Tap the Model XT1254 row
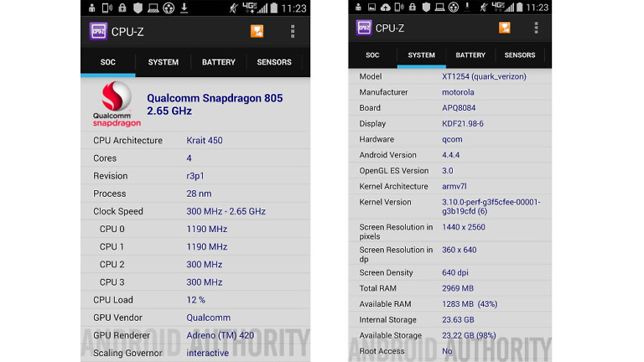This screenshot has height=362, width=644. point(450,76)
